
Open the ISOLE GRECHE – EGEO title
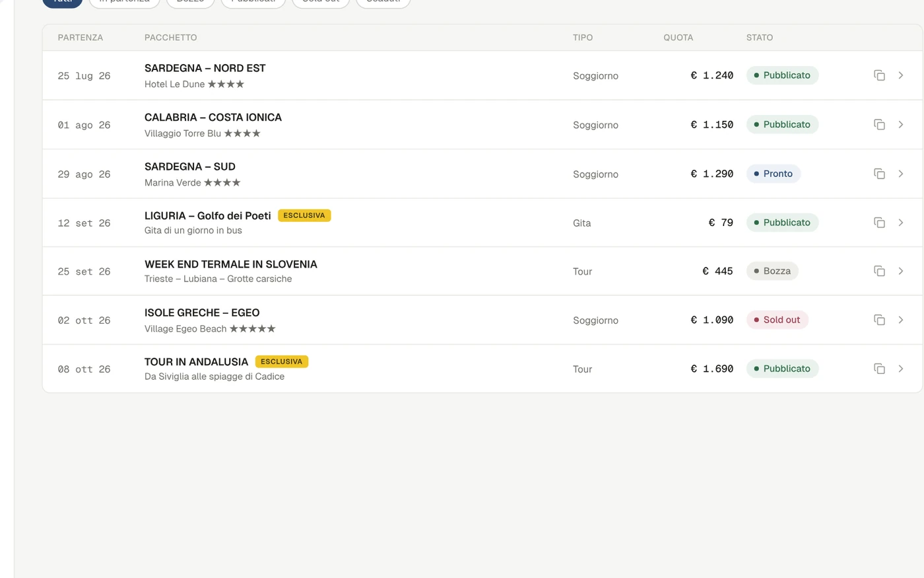click(202, 313)
